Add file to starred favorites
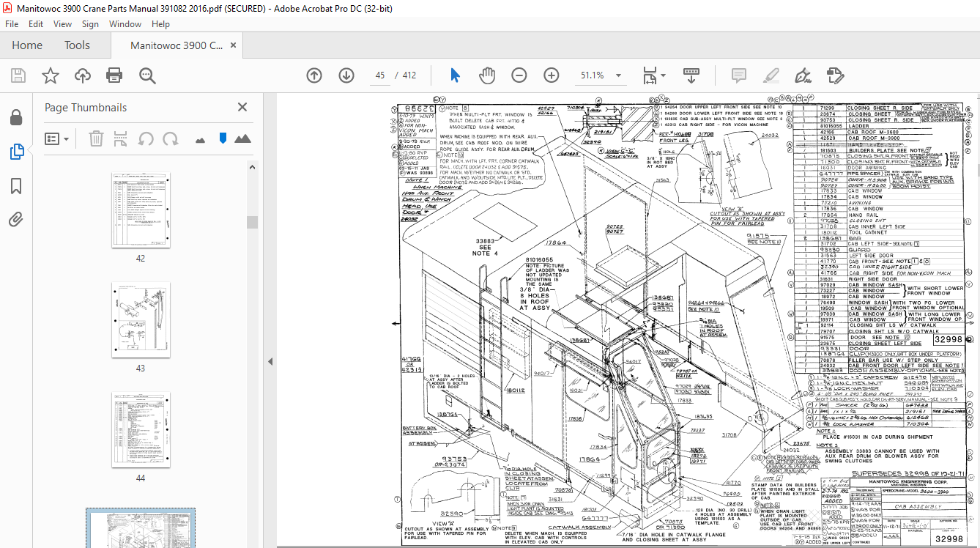980x548 pixels. (x=50, y=75)
